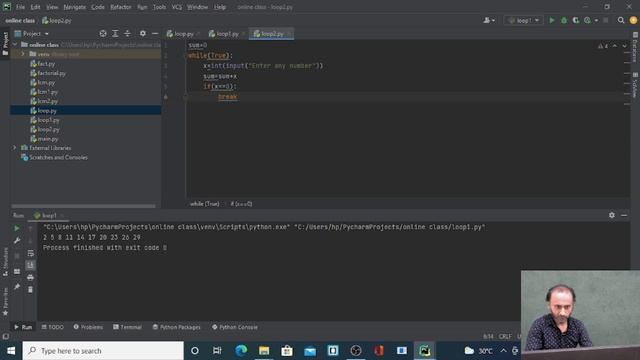Image resolution: width=640 pixels, height=360 pixels.
Task: Click the Project panel horizontal scrollbar
Action: (x=83, y=206)
